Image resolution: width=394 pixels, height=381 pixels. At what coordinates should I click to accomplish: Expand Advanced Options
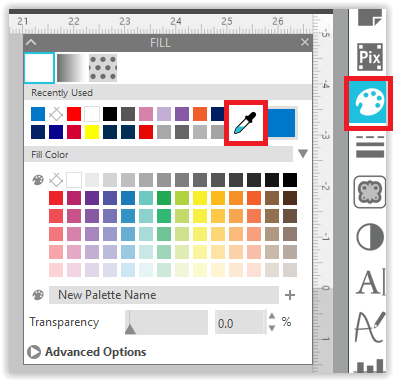87,352
